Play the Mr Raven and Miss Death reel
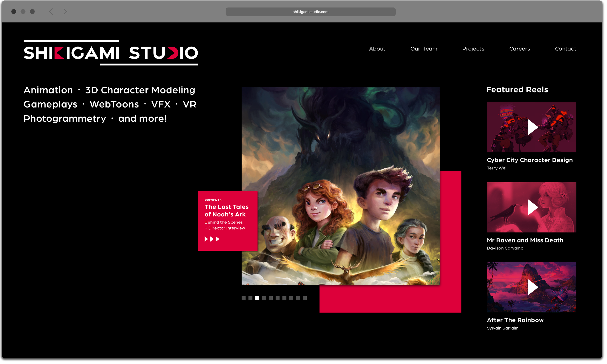The width and height of the screenshot is (607, 364). pyautogui.click(x=532, y=207)
